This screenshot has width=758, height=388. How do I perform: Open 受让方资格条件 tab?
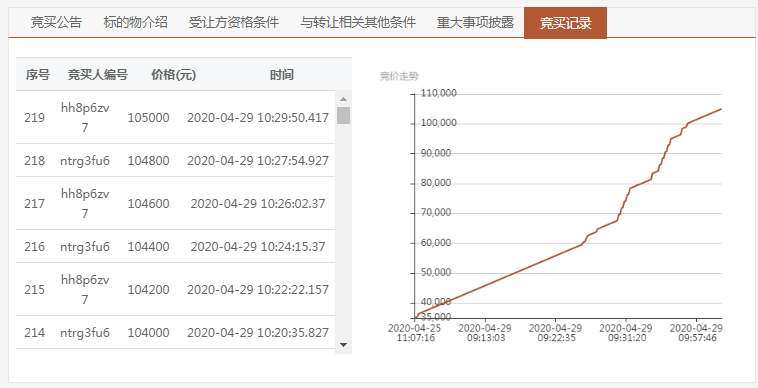pyautogui.click(x=234, y=22)
